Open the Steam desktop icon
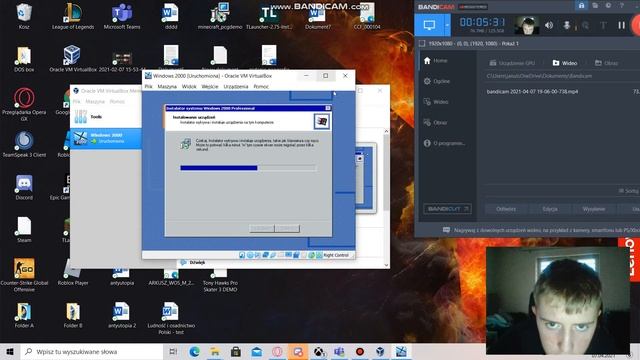 click(24, 230)
